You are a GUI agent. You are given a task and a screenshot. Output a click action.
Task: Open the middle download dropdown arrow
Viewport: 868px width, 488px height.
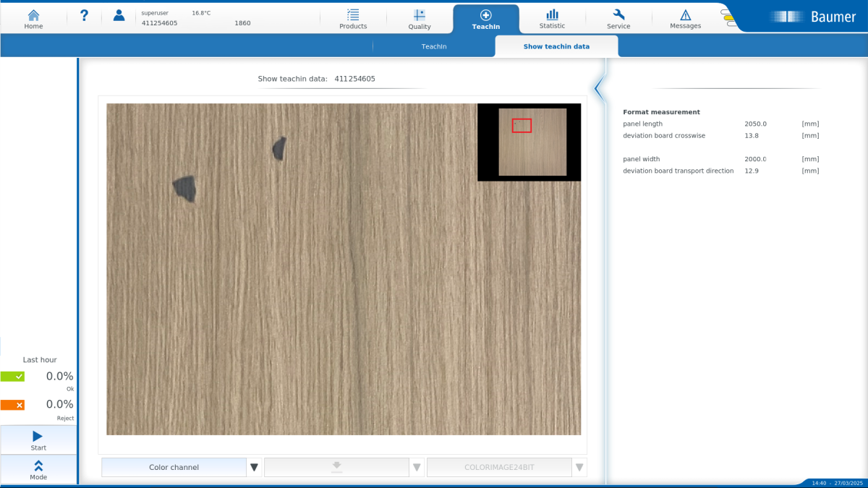417,468
